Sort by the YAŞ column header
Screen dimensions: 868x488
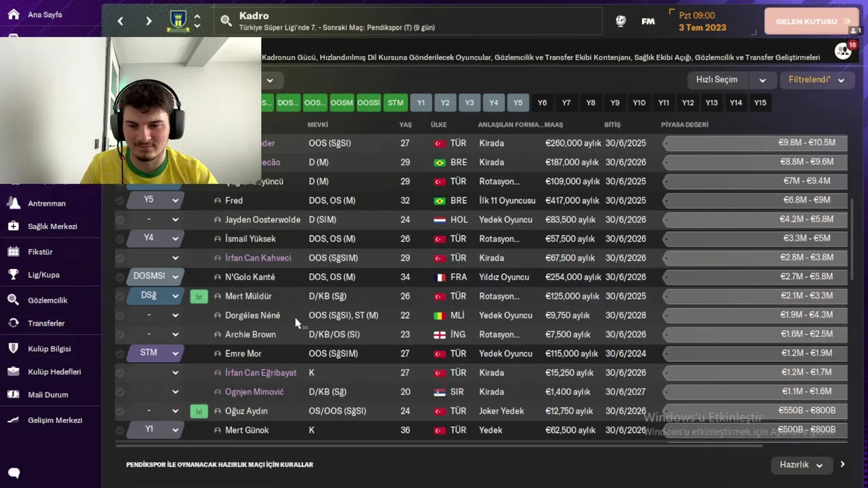pos(406,125)
